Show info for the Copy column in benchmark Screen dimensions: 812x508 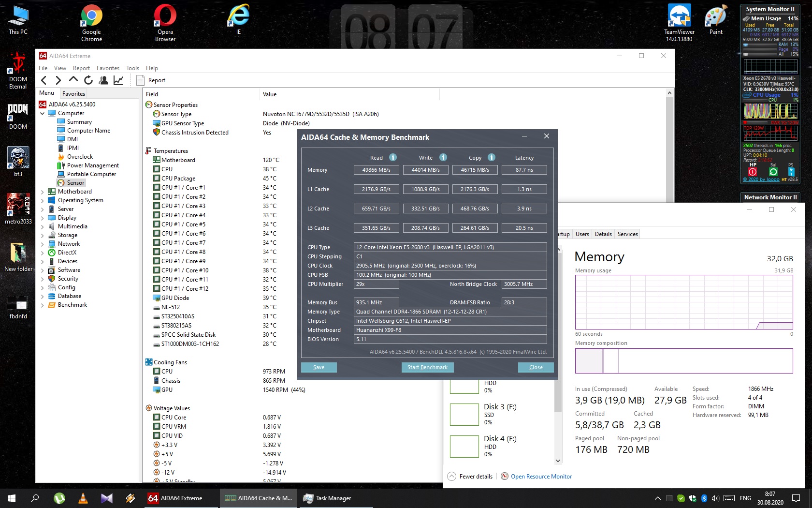pos(492,157)
